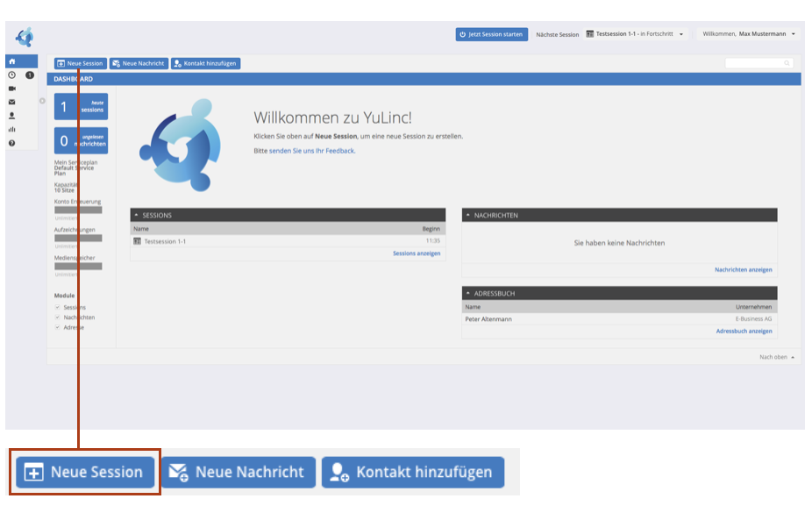The width and height of the screenshot is (812, 513).
Task: Open the person contacts icon in sidebar
Action: point(12,116)
